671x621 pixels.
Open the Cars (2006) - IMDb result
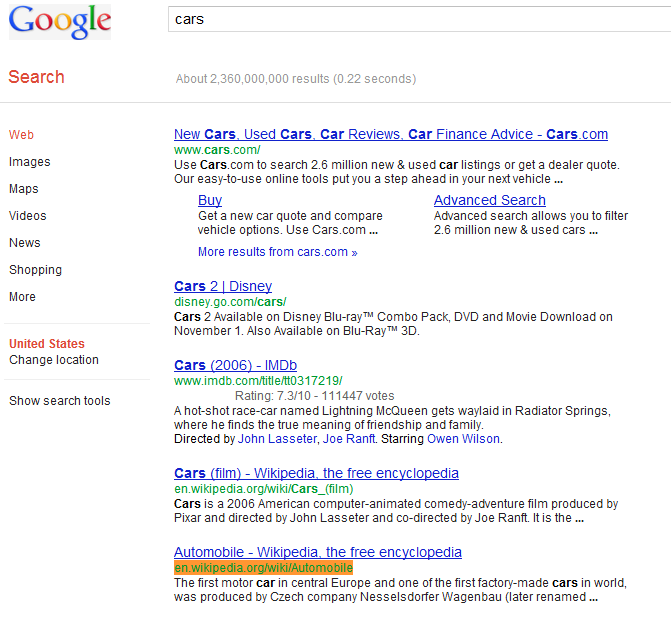235,365
